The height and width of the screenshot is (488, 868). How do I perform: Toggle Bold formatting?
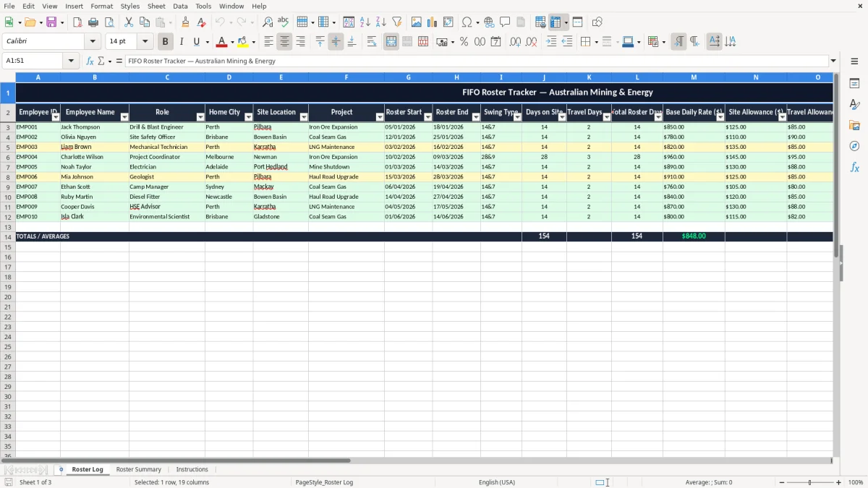point(165,42)
